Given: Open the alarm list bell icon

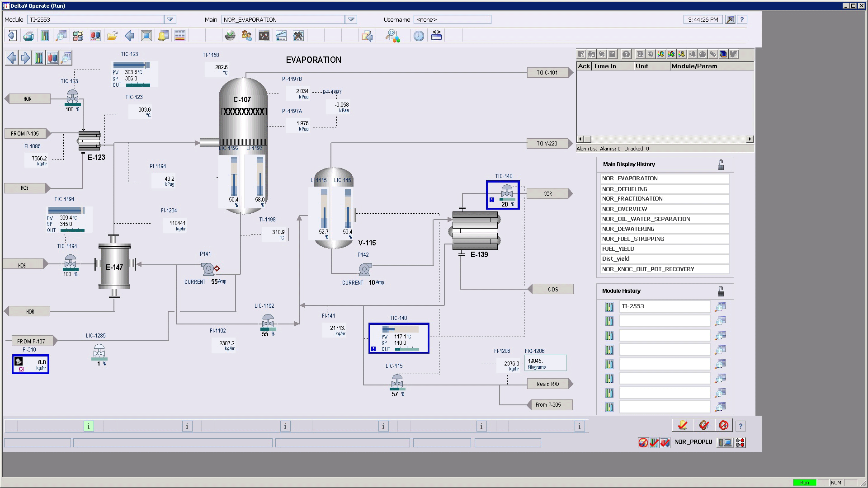Looking at the screenshot, I should pyautogui.click(x=163, y=36).
